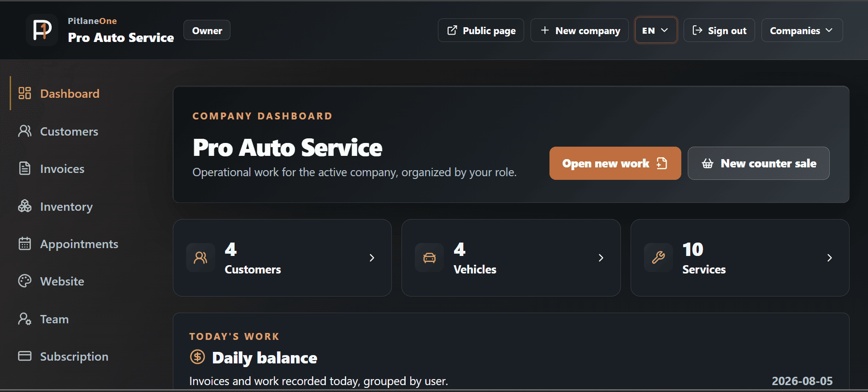Open the 10 Services summary card

click(x=740, y=258)
